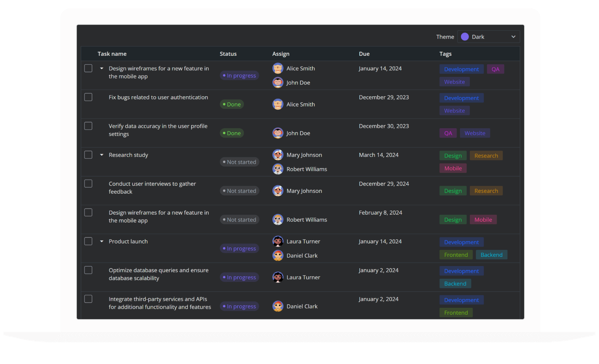Click the Mobile tag in Research study row
Screen dimensions: 599x364
pos(453,168)
